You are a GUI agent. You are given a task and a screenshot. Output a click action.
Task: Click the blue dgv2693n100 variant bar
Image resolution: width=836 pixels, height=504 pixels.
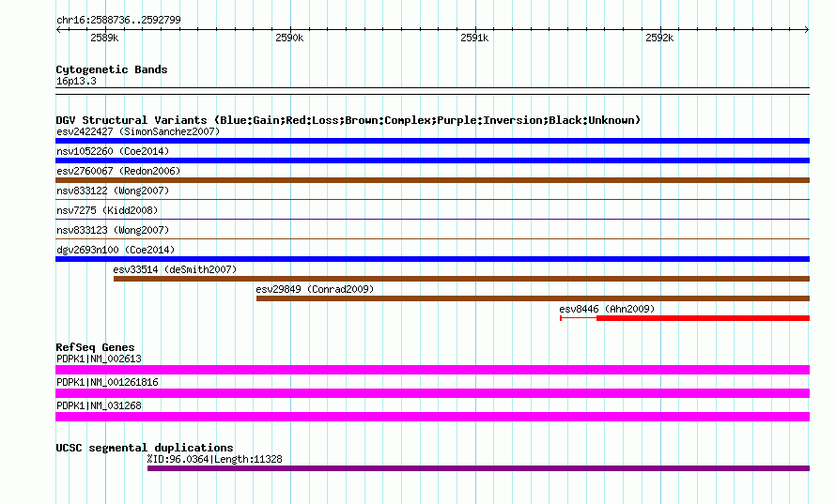click(432, 259)
